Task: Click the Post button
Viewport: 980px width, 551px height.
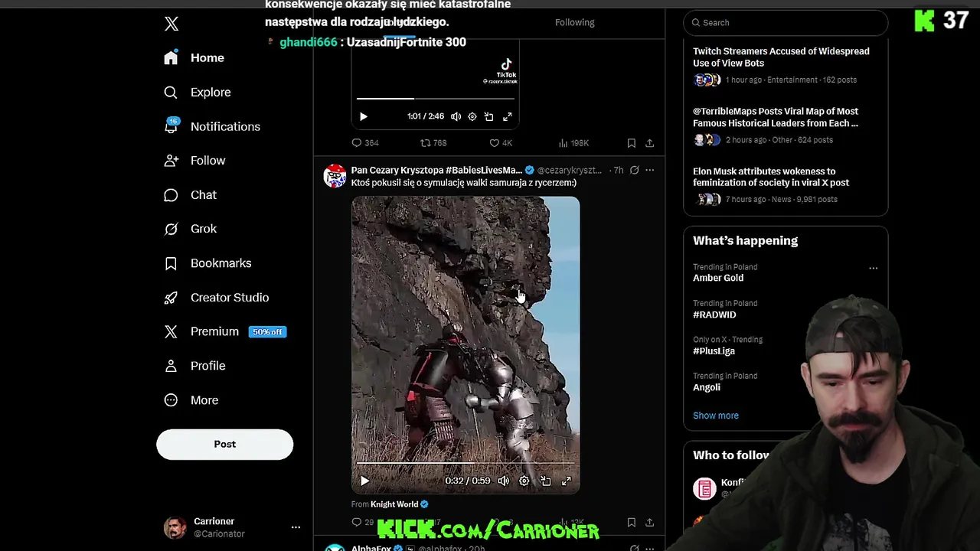Action: coord(224,445)
